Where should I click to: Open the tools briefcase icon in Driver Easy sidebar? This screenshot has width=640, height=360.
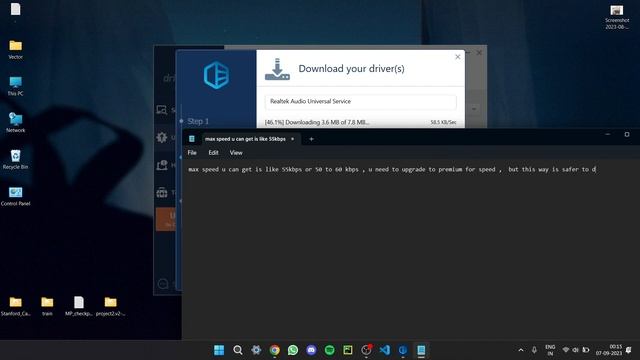pyautogui.click(x=162, y=193)
